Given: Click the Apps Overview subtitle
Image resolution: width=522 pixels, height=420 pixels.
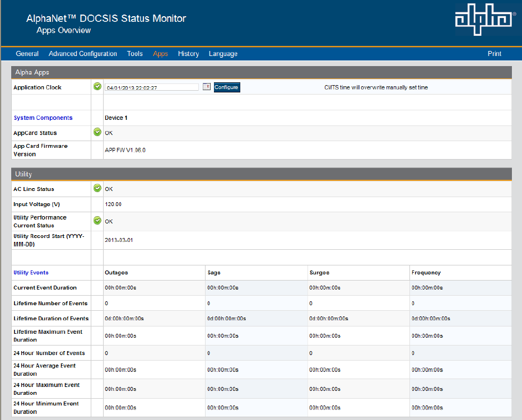Looking at the screenshot, I should pos(64,30).
